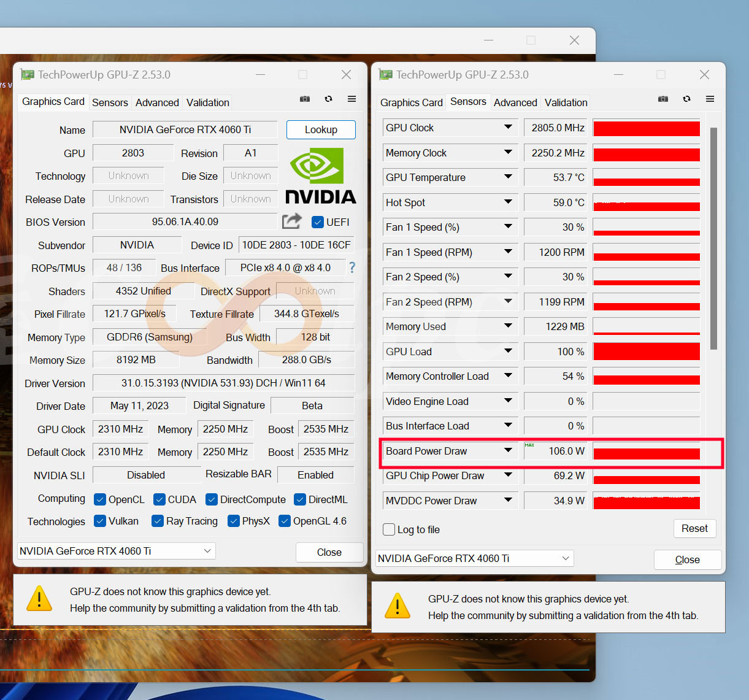
Task: Click the screenshot camera icon in Sensors window
Action: [x=663, y=99]
